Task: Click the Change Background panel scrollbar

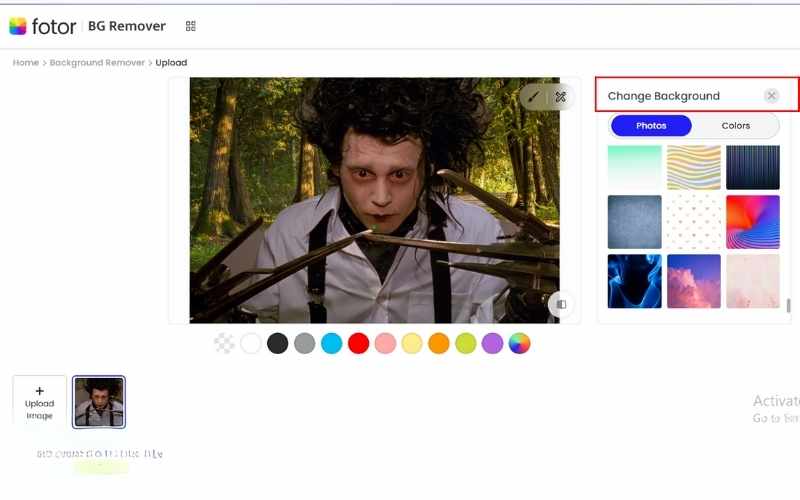Action: pos(788,306)
